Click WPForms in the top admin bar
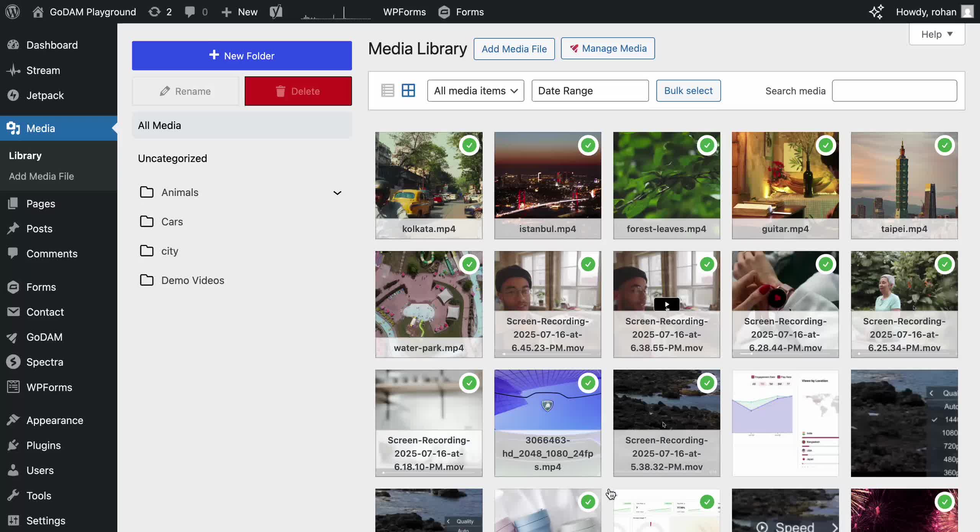 pos(404,12)
